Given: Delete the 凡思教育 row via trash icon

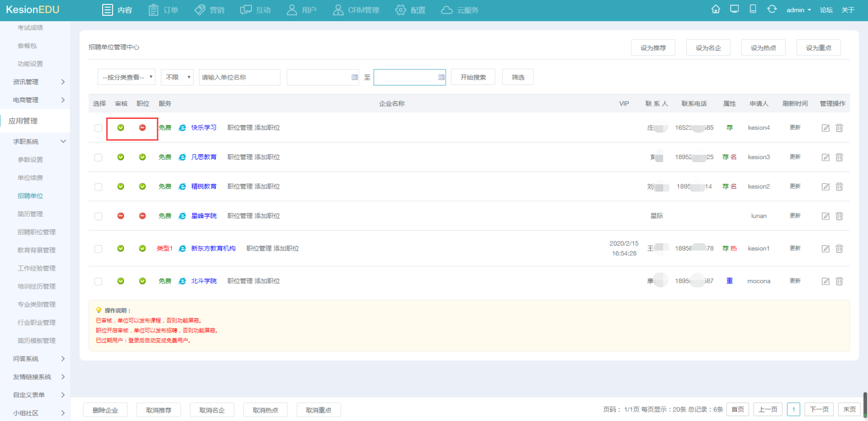Looking at the screenshot, I should click(839, 157).
